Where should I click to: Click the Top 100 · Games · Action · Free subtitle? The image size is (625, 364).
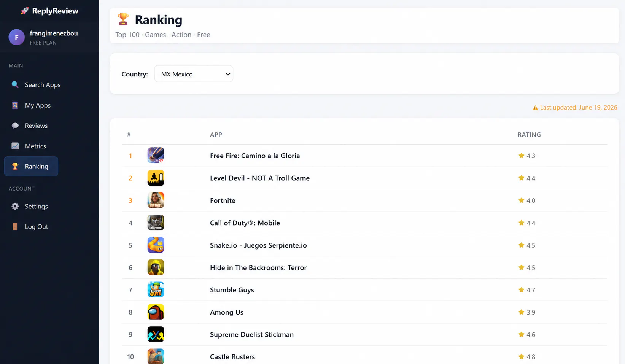163,35
